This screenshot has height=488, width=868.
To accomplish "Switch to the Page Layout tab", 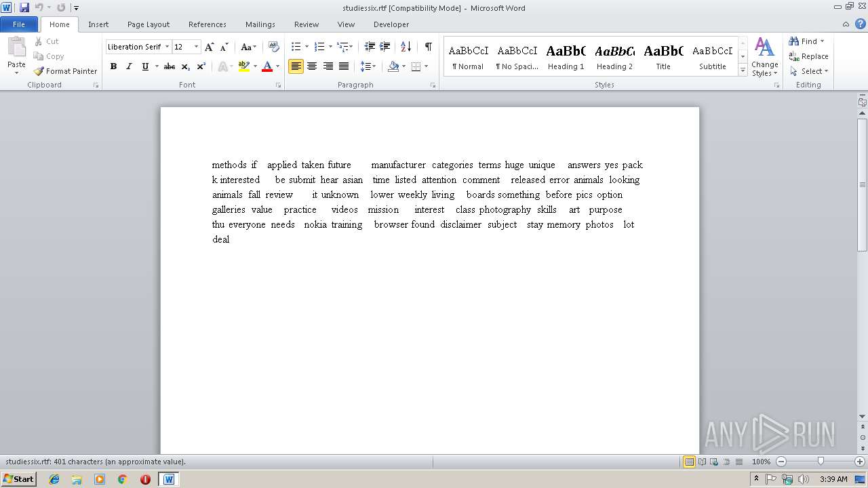I will pos(149,24).
